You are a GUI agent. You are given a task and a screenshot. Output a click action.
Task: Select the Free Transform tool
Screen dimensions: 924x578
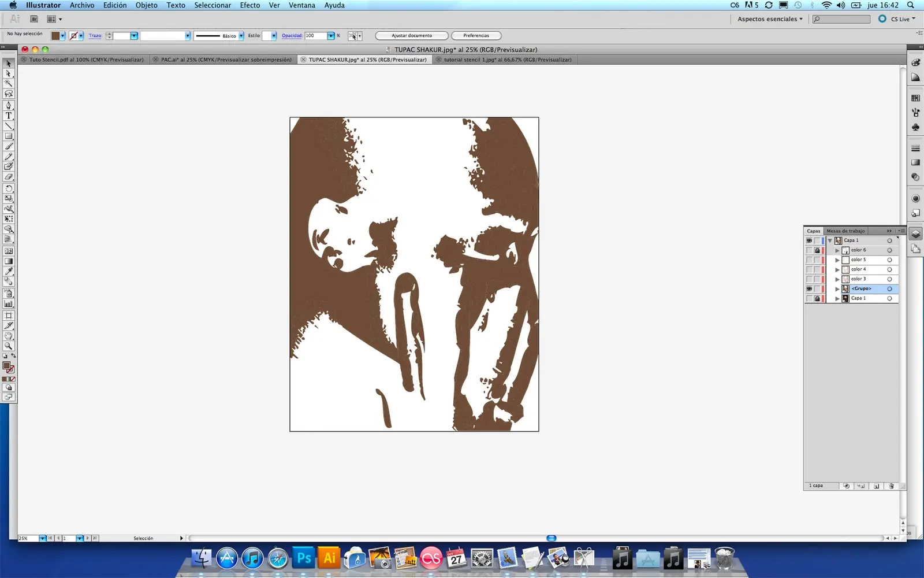9,219
